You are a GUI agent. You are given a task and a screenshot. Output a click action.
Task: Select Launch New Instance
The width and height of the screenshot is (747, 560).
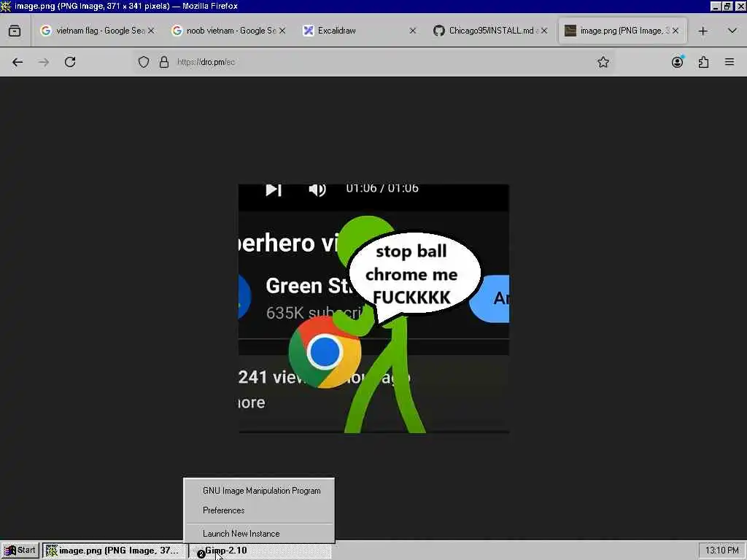click(x=259, y=533)
